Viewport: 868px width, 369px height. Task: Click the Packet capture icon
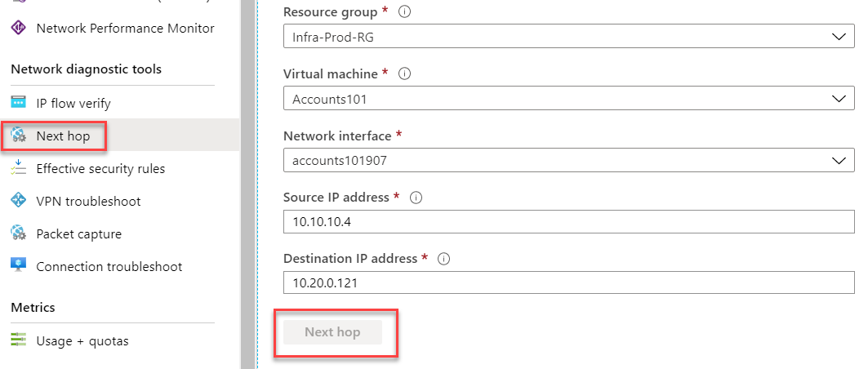(18, 233)
